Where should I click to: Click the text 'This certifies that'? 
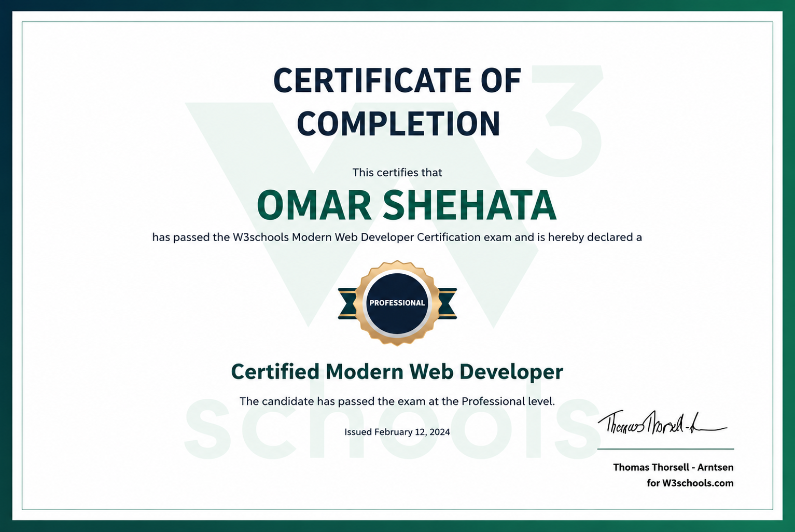tap(397, 172)
